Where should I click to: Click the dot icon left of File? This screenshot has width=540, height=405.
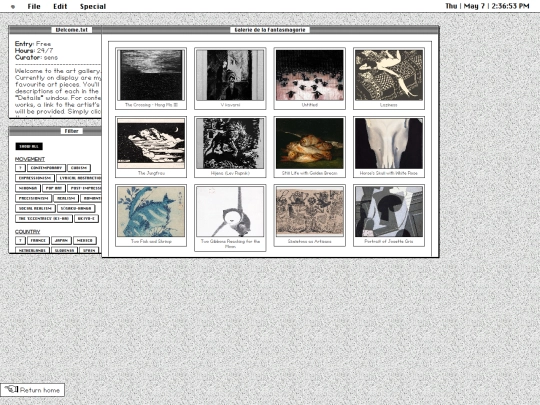point(13,7)
